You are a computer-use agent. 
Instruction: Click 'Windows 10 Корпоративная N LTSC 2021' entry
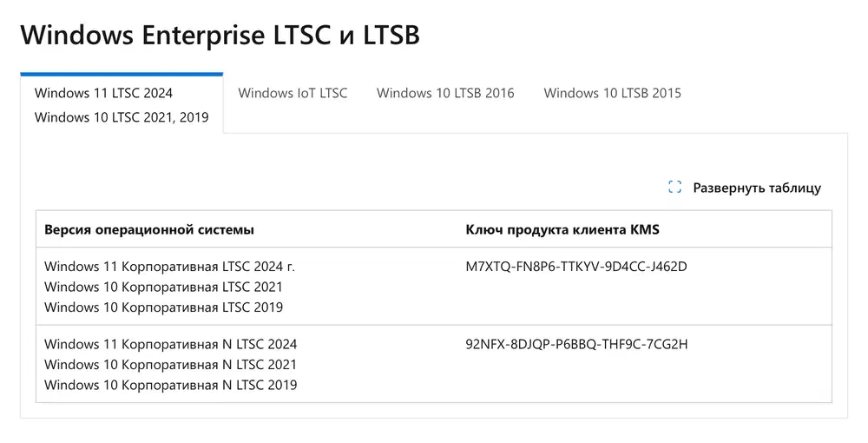click(x=170, y=365)
